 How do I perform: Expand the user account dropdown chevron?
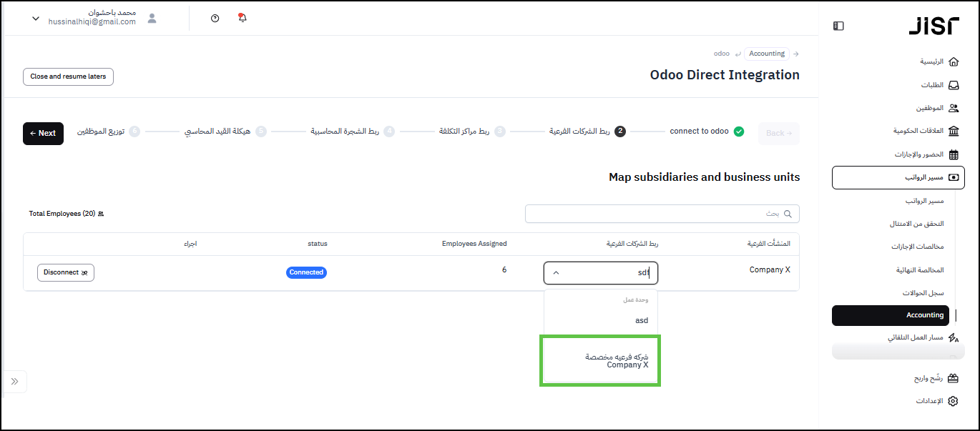pyautogui.click(x=36, y=19)
